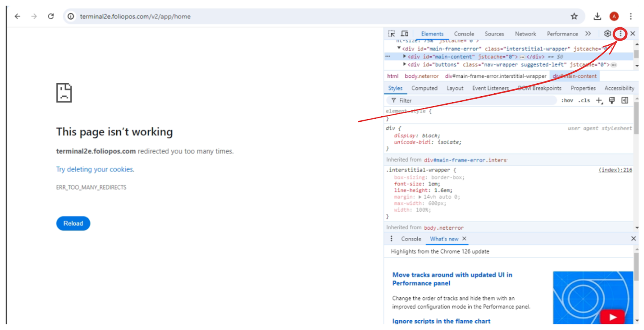Reload the page using toolbar refresh icon
Image resolution: width=644 pixels, height=330 pixels.
pyautogui.click(x=51, y=16)
